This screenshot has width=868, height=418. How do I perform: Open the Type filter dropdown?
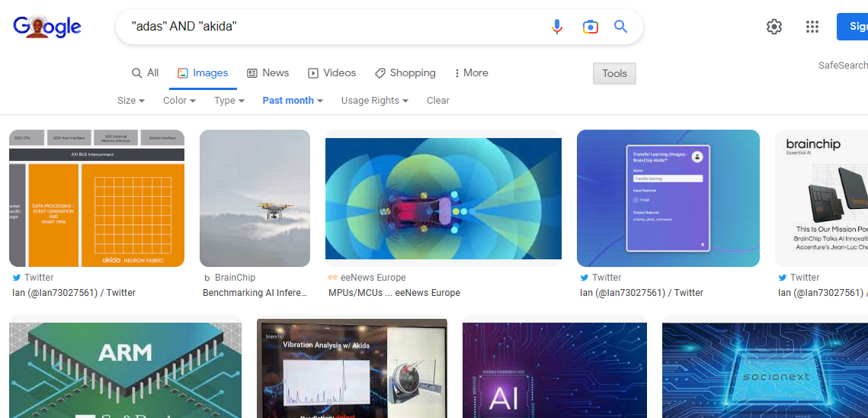[x=229, y=101]
